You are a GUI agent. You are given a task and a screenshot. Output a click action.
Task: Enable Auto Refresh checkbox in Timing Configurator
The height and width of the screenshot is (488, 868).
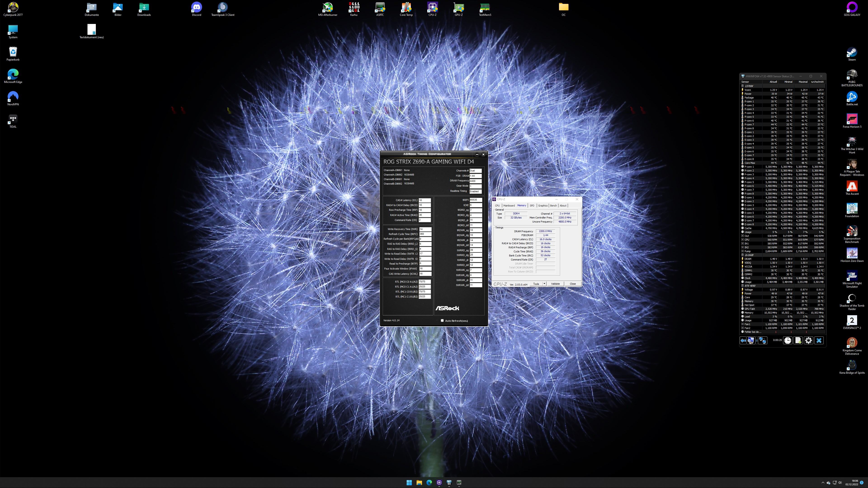442,320
